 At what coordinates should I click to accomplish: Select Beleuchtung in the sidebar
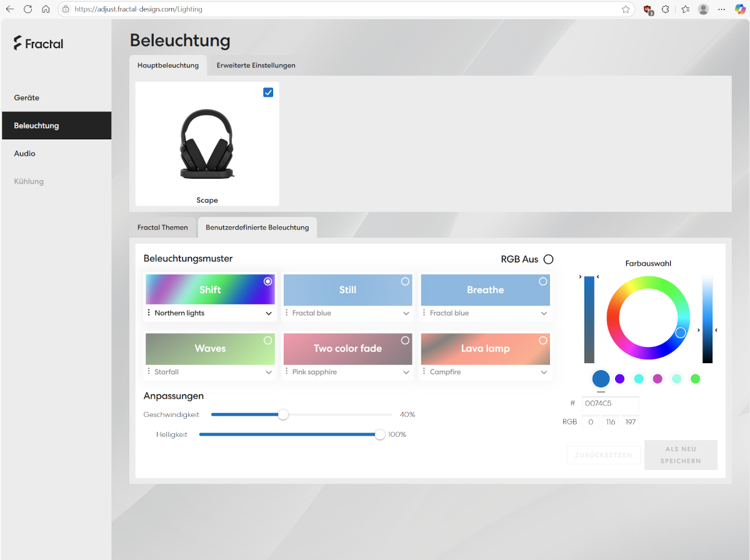(x=56, y=126)
